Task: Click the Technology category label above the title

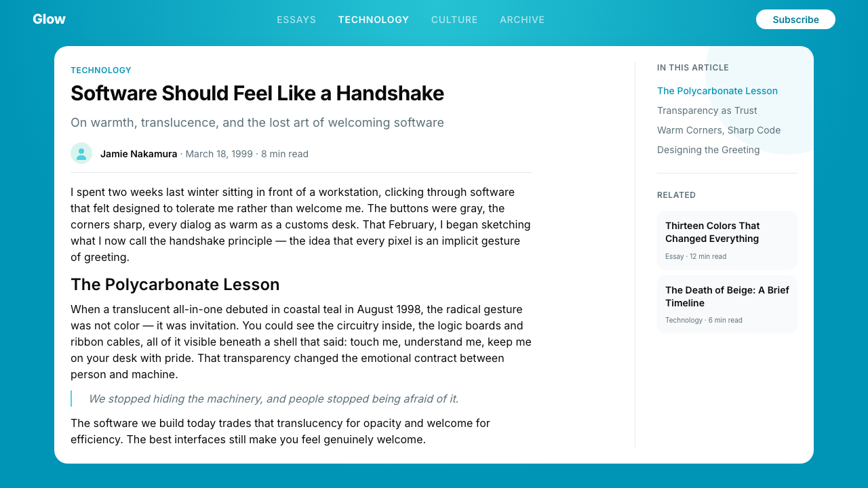Action: (101, 70)
